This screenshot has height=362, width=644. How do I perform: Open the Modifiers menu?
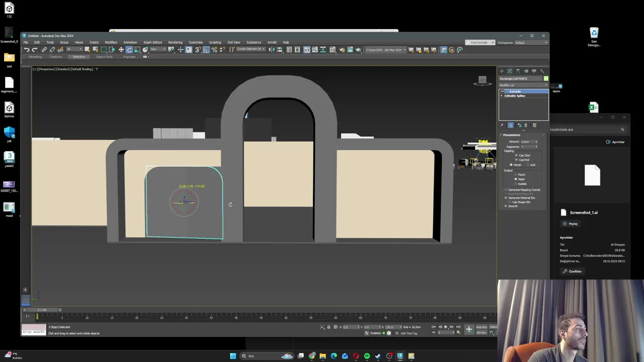[111, 42]
